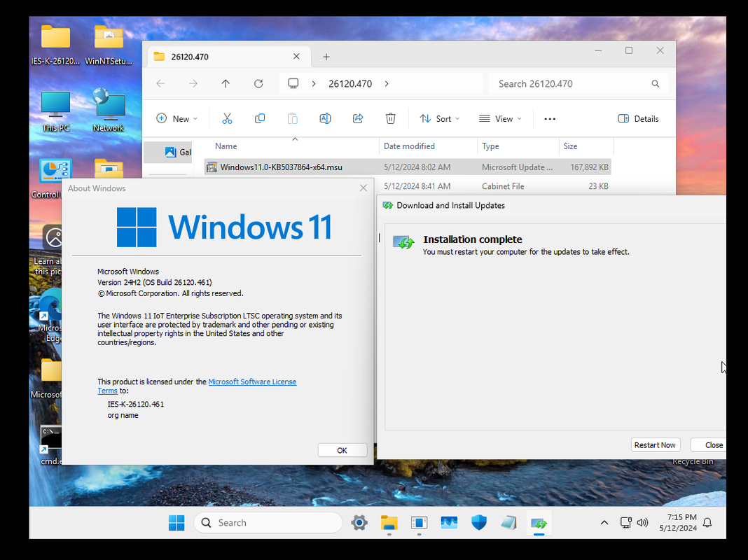Toggle the Details pane button
This screenshot has width=748, height=560.
(x=638, y=119)
